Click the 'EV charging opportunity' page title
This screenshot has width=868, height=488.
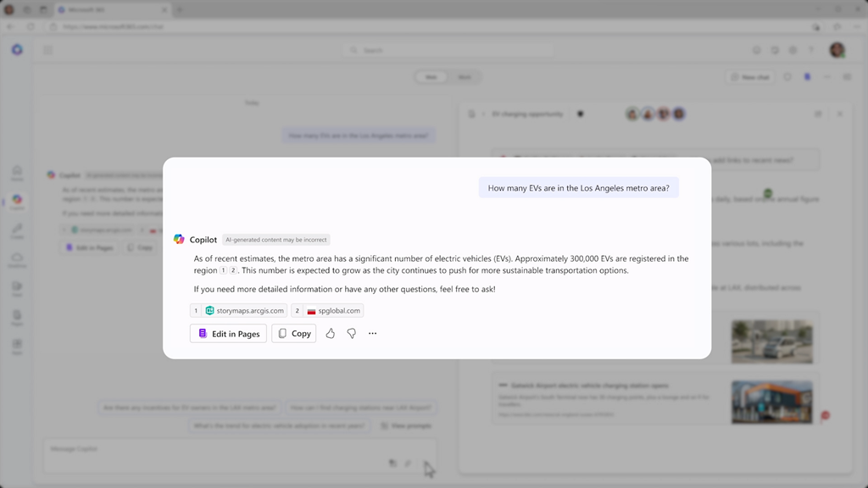[x=527, y=114]
